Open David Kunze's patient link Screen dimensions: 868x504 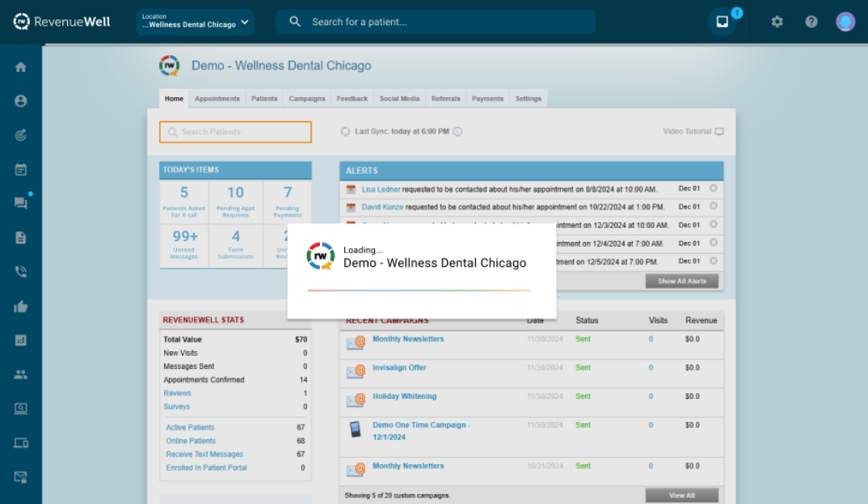382,207
